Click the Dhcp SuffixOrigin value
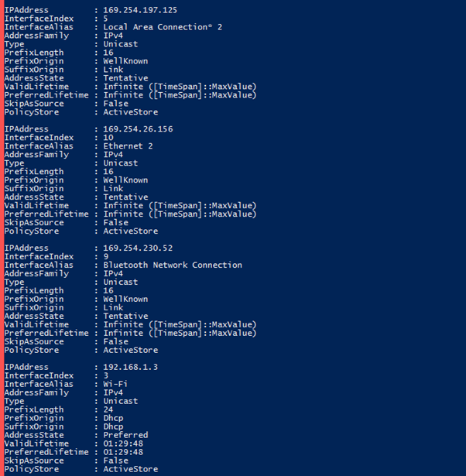Viewport: 466px width, 476px height. pos(113,426)
